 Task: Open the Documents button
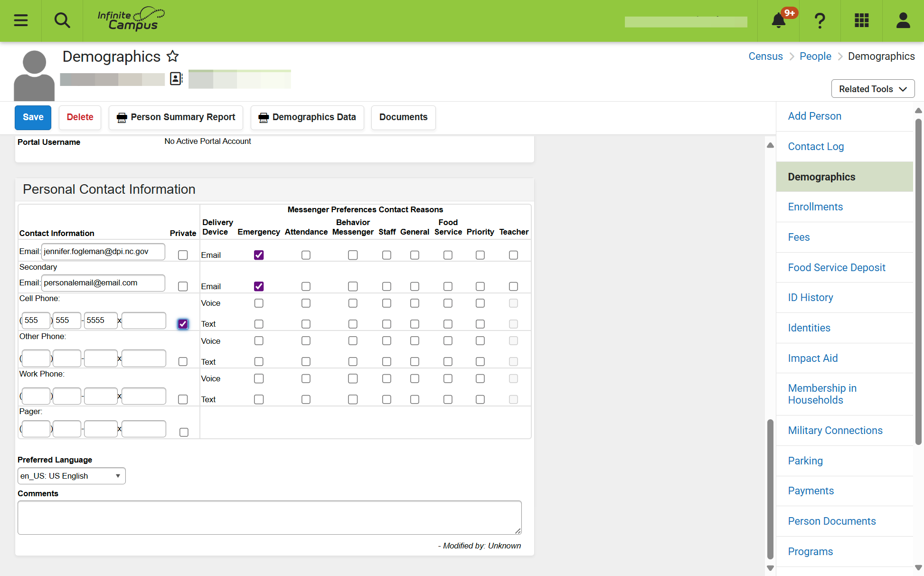[403, 117]
